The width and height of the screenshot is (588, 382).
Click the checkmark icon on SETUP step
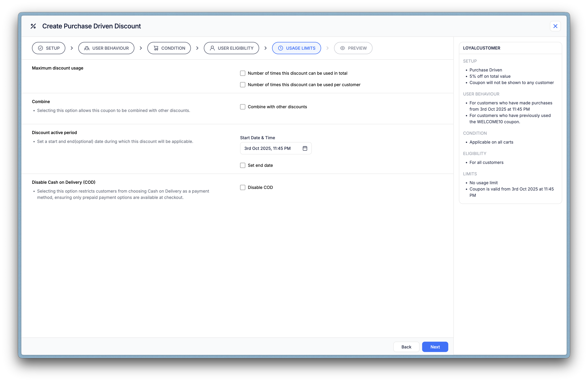41,48
